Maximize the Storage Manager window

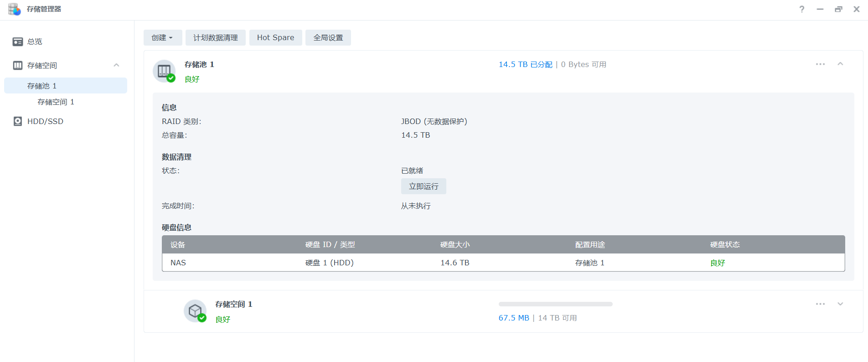[x=838, y=9]
